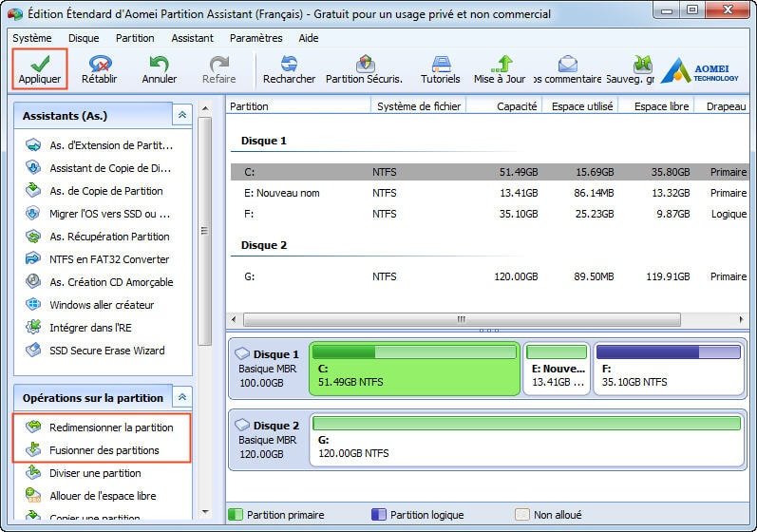Launch As. Création CD Amorçable
757x532 pixels.
click(x=100, y=282)
